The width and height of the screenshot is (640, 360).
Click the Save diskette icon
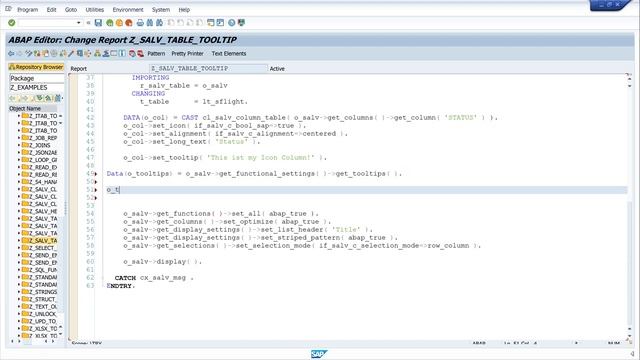(98, 23)
